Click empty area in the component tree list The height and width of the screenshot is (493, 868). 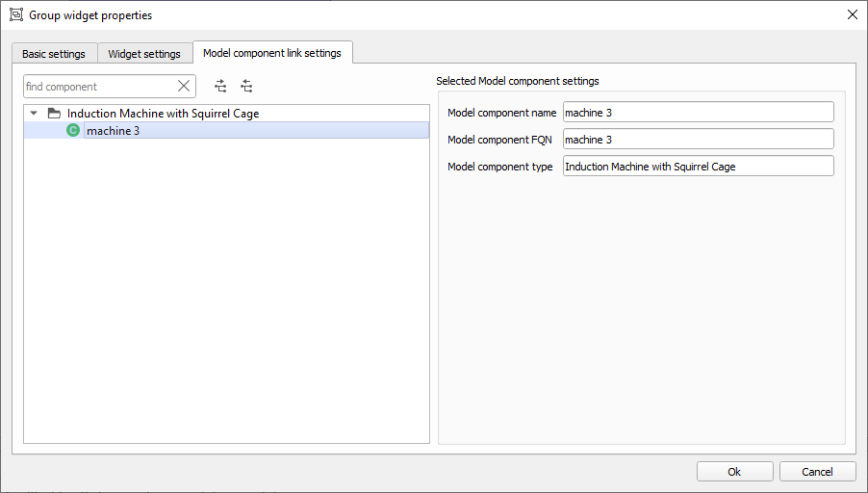pyautogui.click(x=226, y=289)
